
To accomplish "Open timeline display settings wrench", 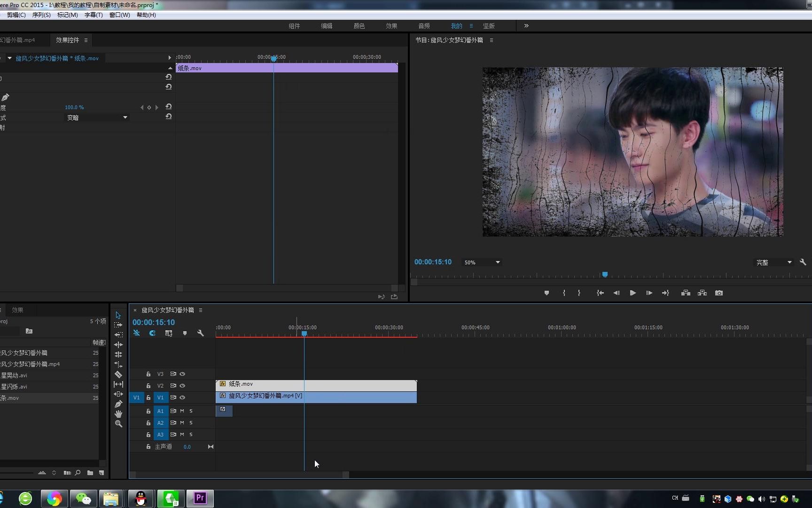I will [x=201, y=333].
